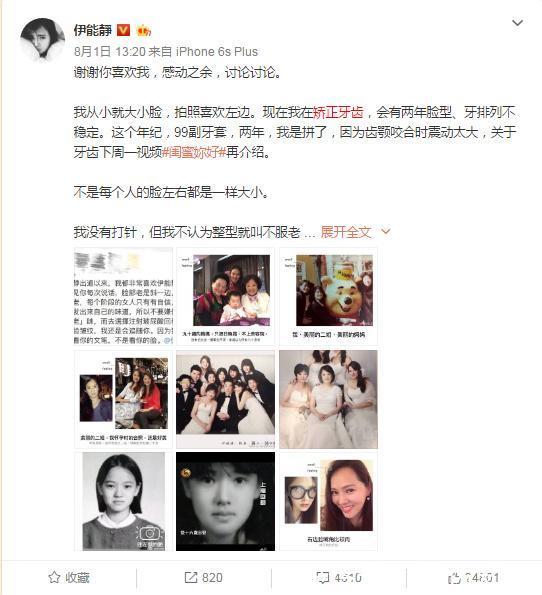Click the crown membership badge icon
The image size is (542, 595).
point(143,30)
